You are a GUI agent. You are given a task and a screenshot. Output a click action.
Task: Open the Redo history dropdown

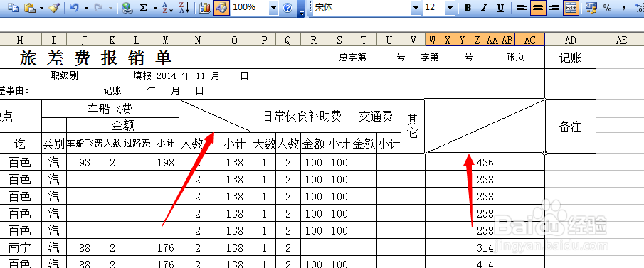[110, 7]
